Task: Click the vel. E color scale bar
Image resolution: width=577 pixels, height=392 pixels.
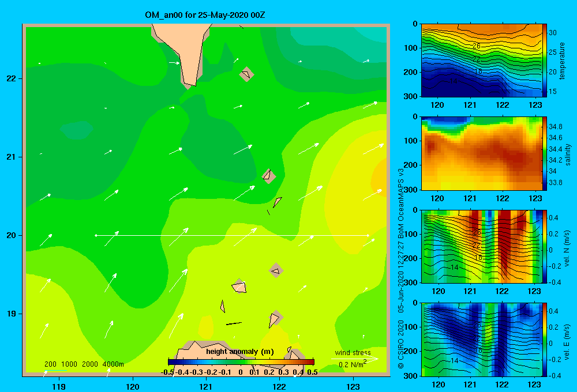Action: 545,340
